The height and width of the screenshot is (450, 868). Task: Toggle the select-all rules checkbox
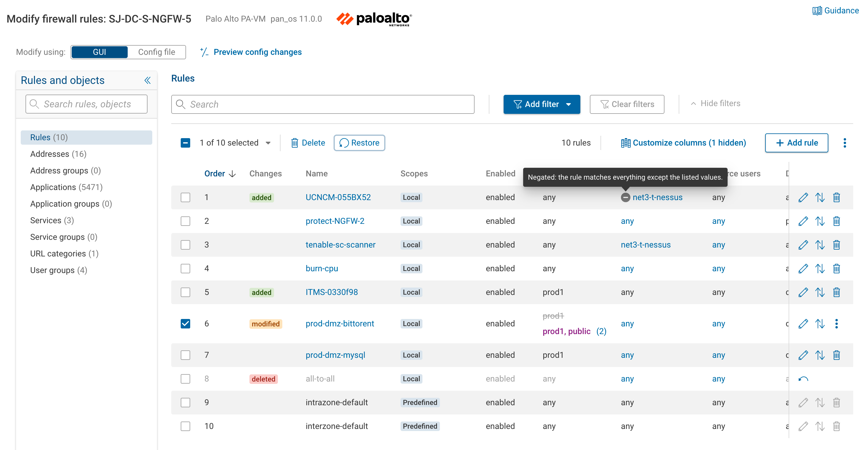tap(185, 143)
